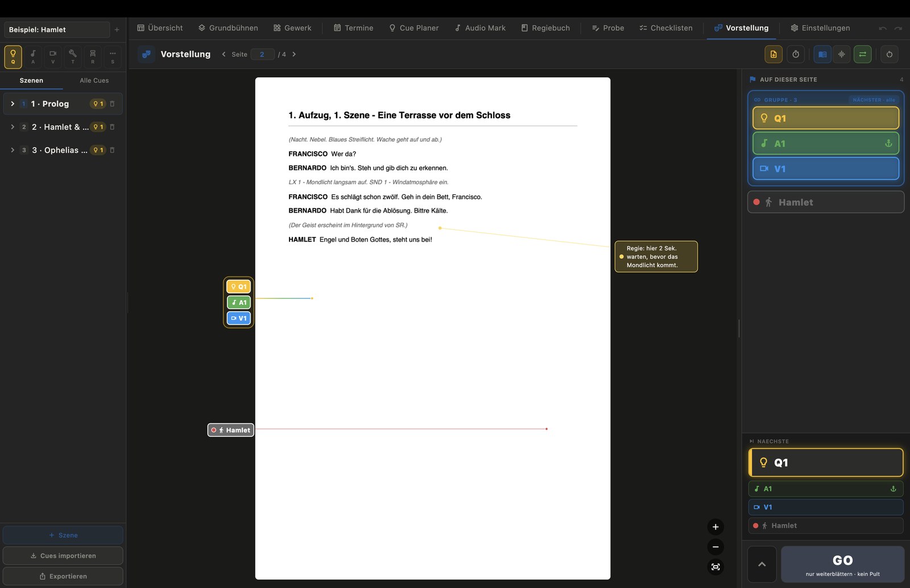Screen dimensions: 910x588
Task: Open the Checklisten tab
Action: coord(666,28)
